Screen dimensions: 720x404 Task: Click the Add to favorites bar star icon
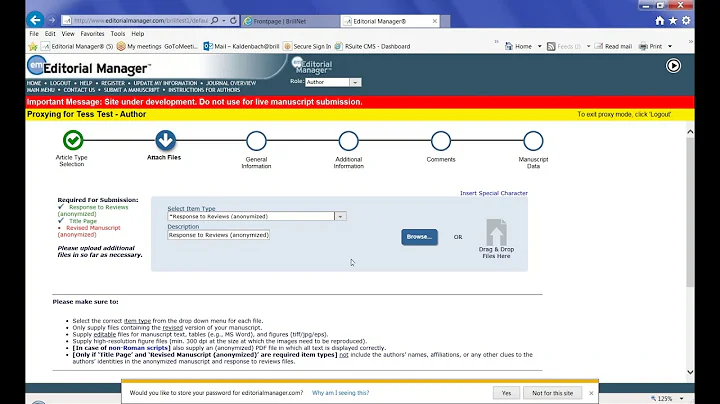pos(33,46)
